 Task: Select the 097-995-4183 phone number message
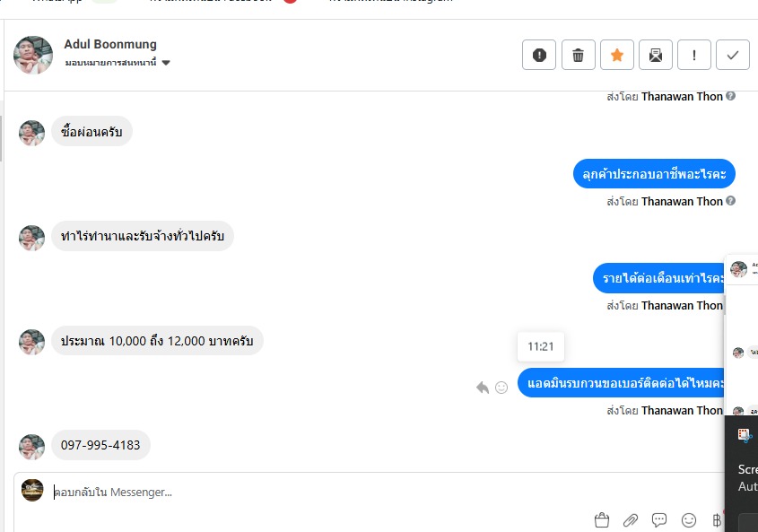pos(100,445)
